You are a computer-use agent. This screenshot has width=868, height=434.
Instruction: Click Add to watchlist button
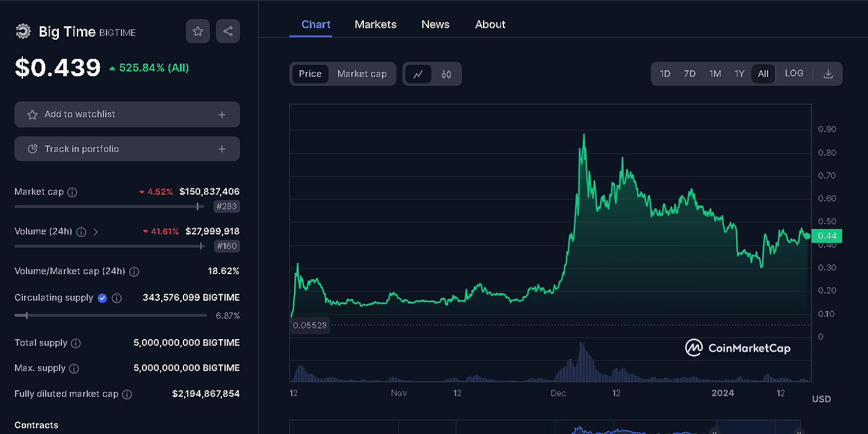click(127, 115)
